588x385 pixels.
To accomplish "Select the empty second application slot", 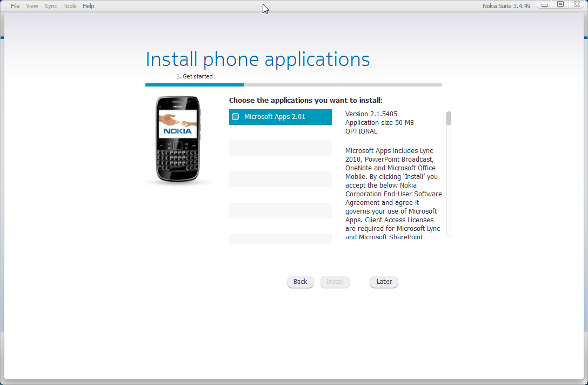I will [280, 148].
